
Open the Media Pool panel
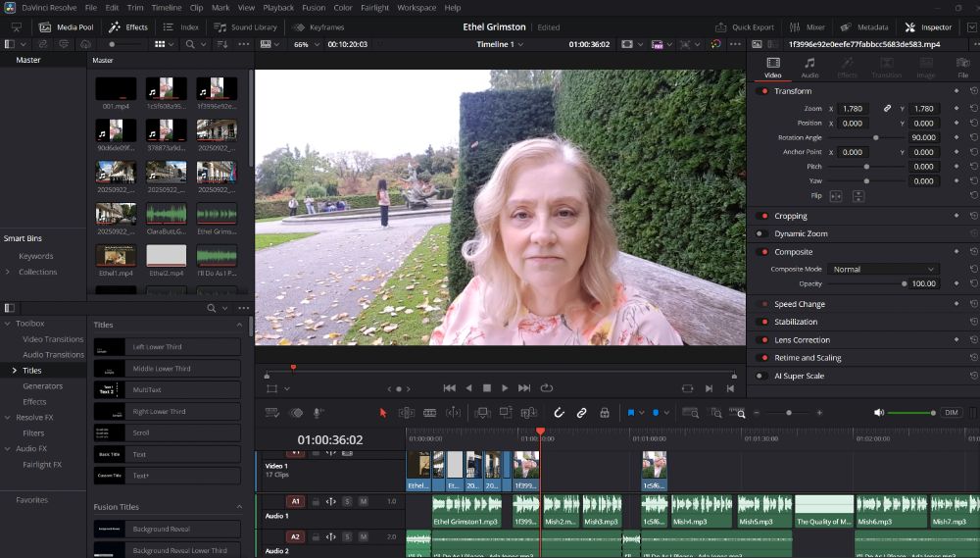click(66, 26)
